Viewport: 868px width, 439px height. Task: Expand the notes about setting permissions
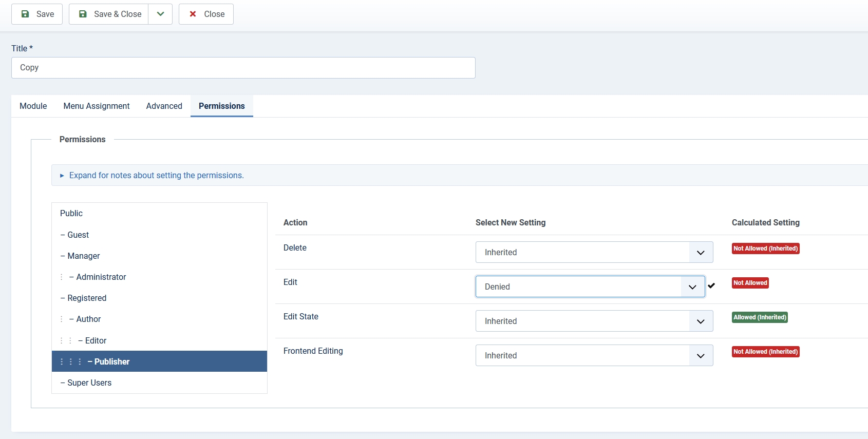click(156, 175)
